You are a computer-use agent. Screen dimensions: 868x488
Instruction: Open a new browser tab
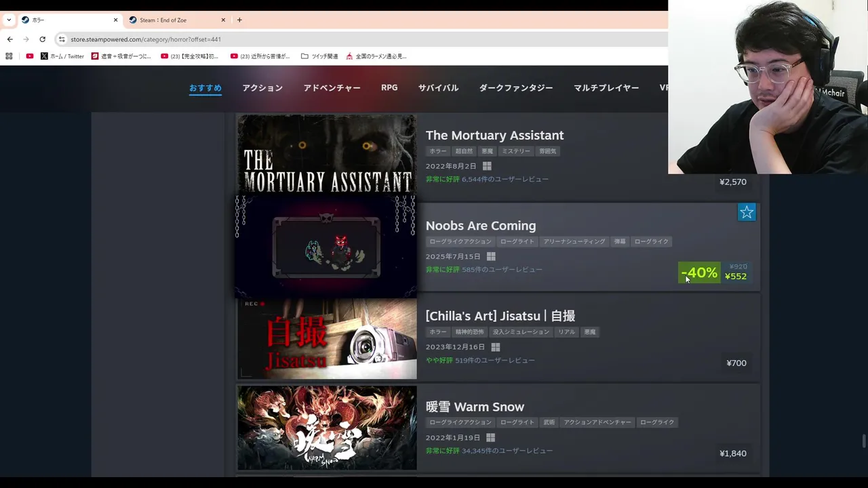(239, 20)
